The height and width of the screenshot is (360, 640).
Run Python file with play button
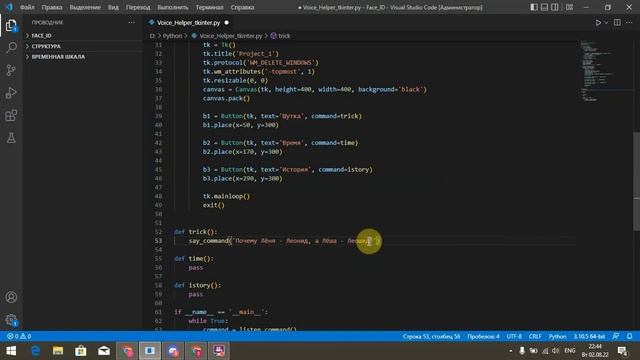point(598,23)
